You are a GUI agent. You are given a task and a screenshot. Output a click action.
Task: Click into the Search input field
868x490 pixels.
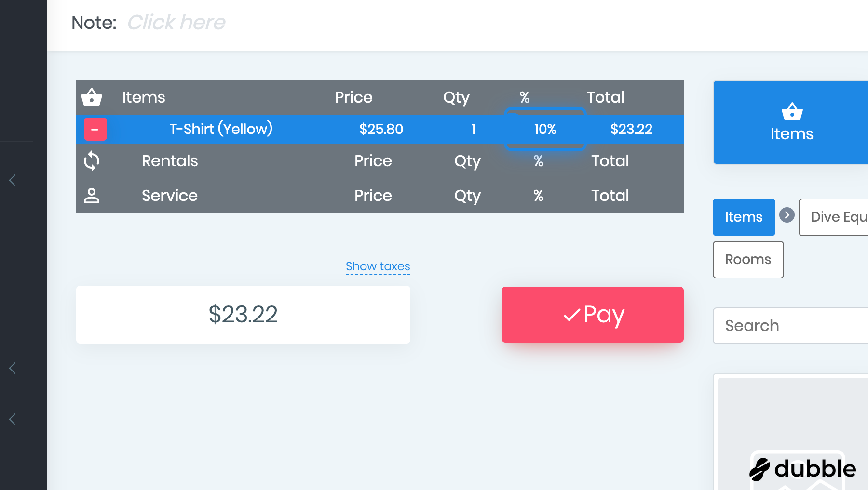pos(791,326)
